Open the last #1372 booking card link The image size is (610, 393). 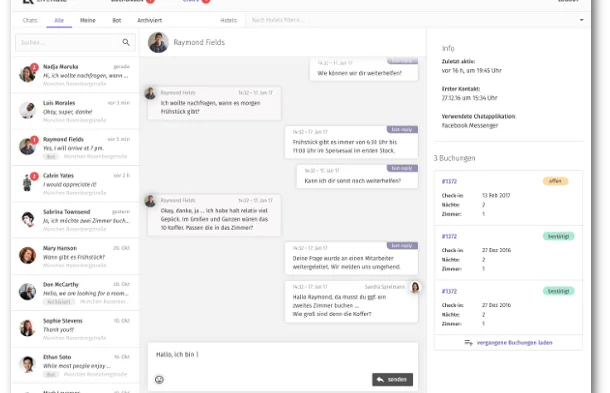pos(449,291)
